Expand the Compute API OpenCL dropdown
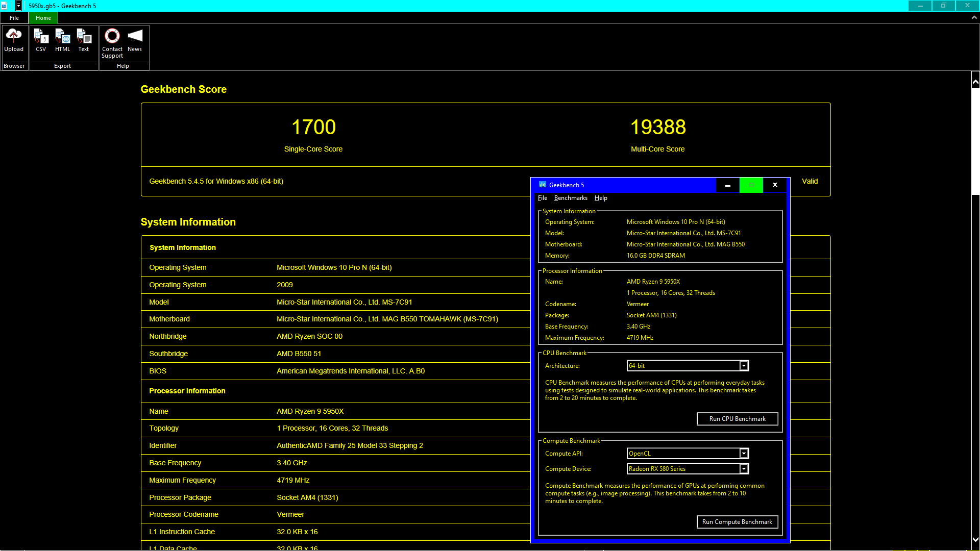The width and height of the screenshot is (980, 551). (744, 454)
